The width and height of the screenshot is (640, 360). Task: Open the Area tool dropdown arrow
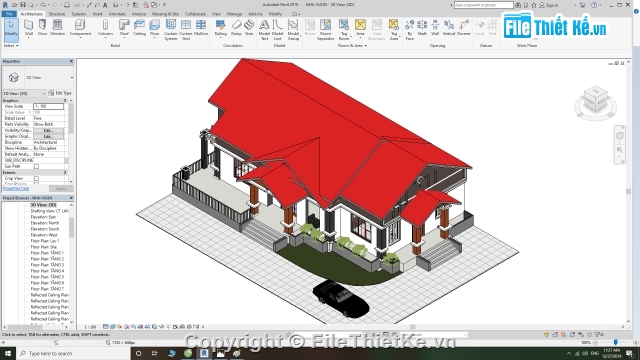(360, 38)
